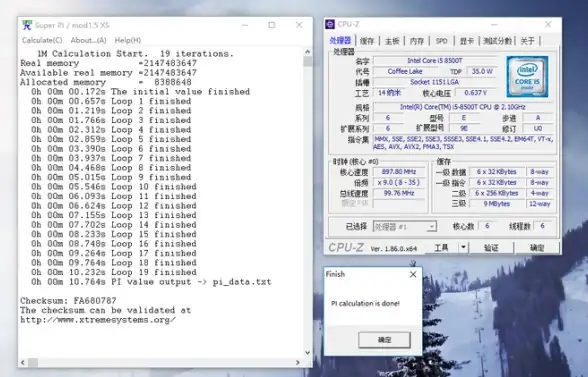
Task: Switch to the 关于 tab in CPU-Z
Action: tap(527, 41)
